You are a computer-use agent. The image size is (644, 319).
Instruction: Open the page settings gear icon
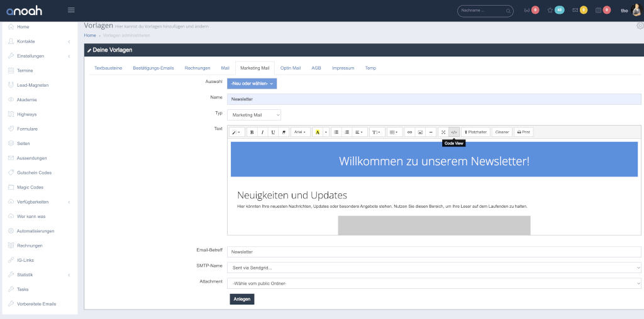point(640,26)
